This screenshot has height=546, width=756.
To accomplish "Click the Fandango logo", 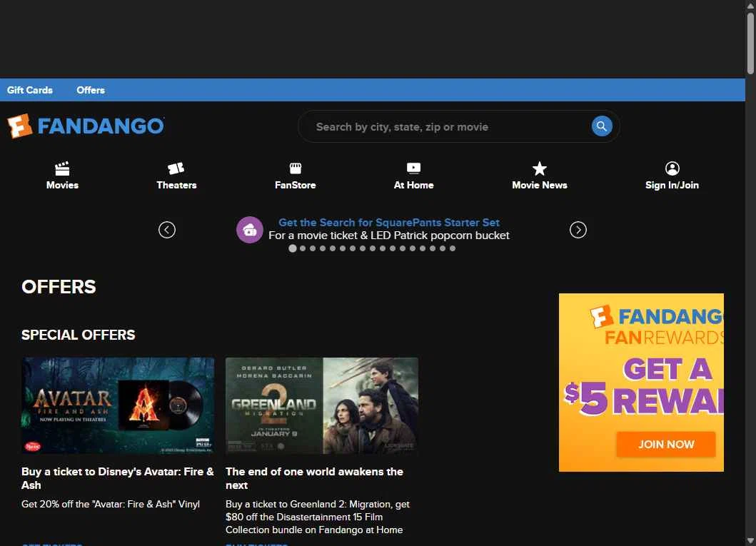I will [x=86, y=126].
